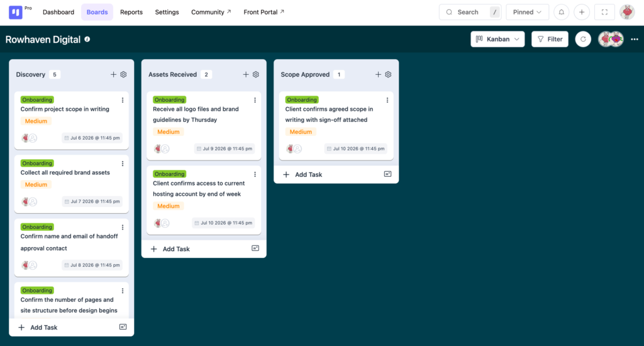644x346 pixels.
Task: Click Jul 7 2026 due date
Action: point(92,201)
